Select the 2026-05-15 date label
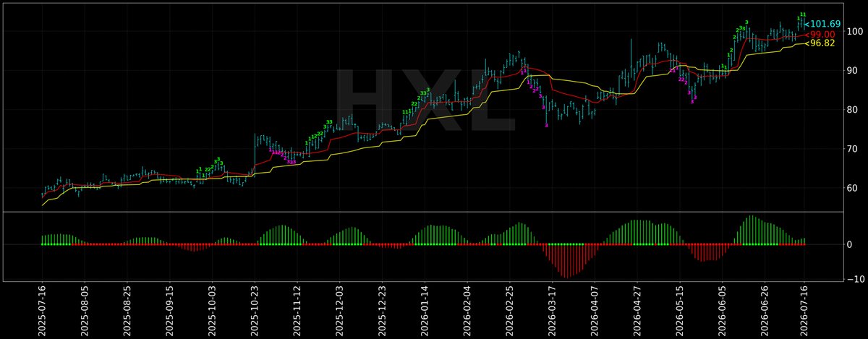 [x=680, y=309]
